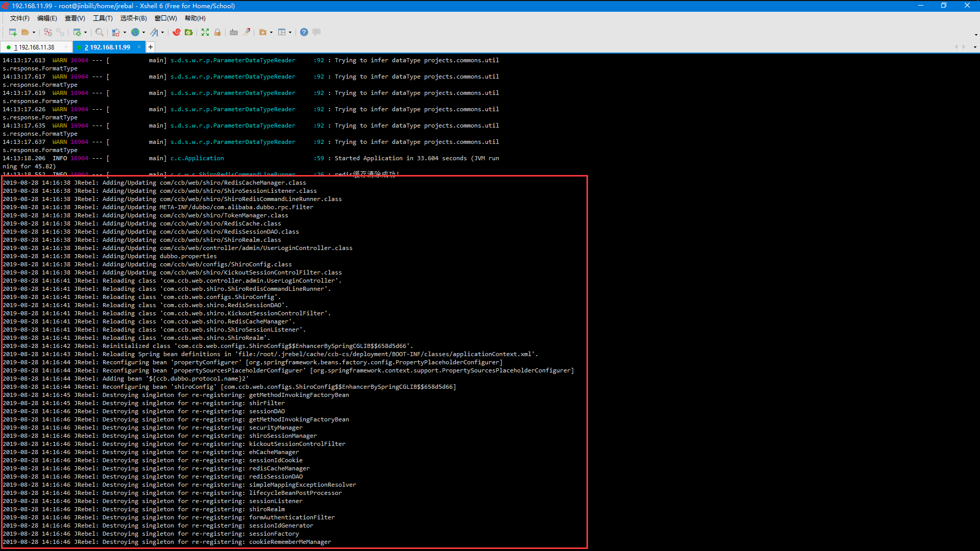The image size is (980, 551).
Task: Expand the Font dropdown arrow
Action: [162, 32]
